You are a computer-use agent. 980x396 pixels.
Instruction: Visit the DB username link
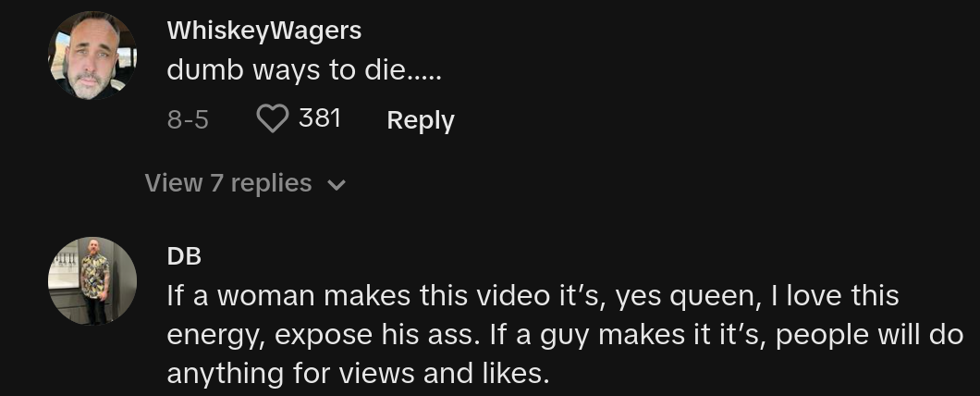(184, 256)
